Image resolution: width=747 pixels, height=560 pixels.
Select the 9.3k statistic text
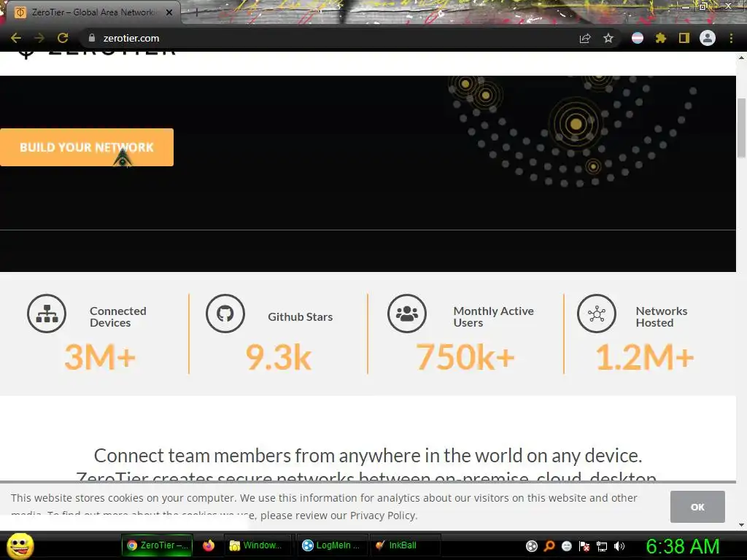point(279,357)
